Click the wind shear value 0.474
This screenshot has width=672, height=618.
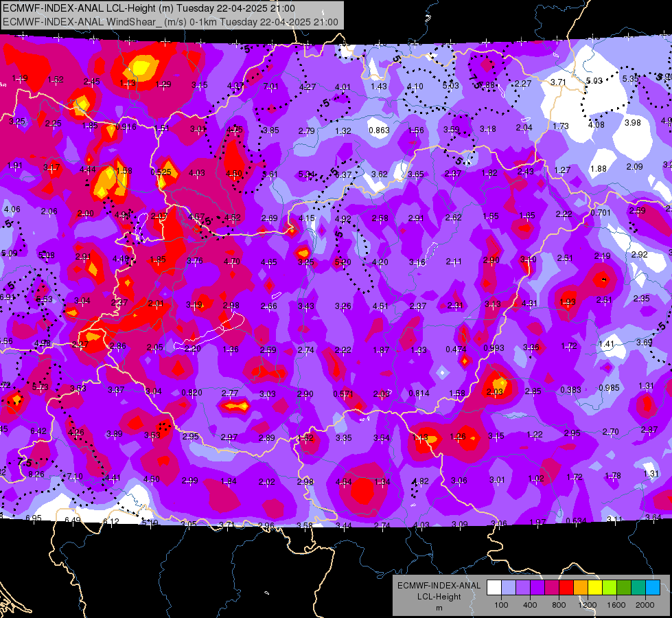tap(456, 349)
